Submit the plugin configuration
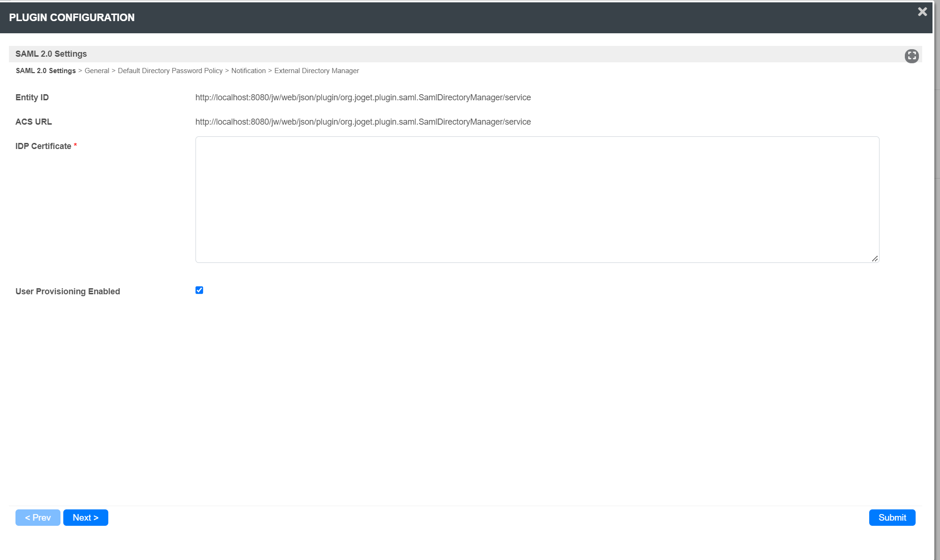 tap(892, 517)
